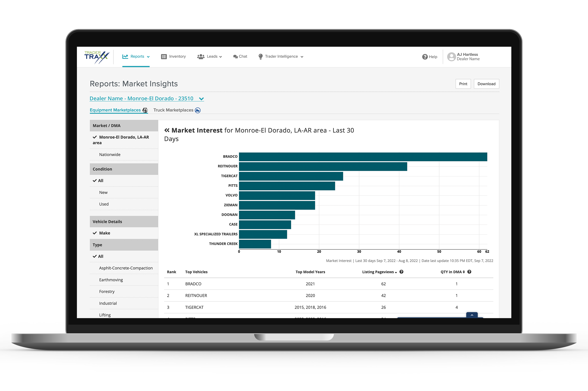
Task: Click the Chat bubble icon
Action: coord(235,57)
